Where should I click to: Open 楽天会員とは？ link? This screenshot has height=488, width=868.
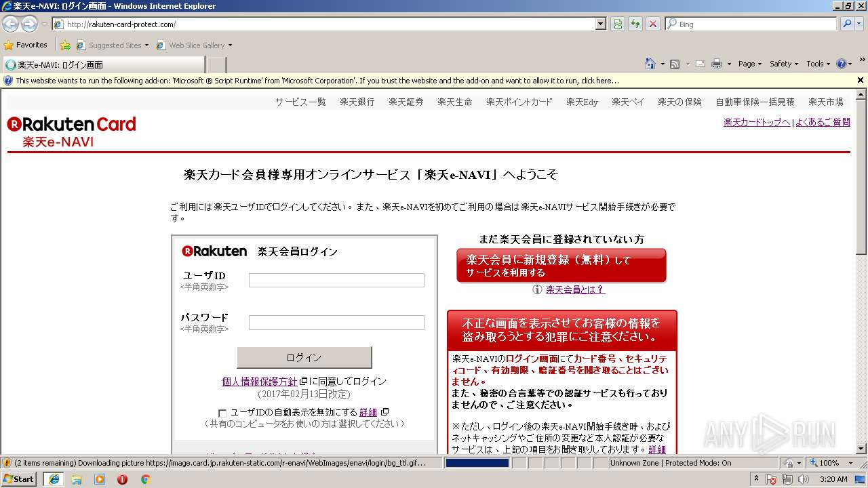tap(575, 289)
